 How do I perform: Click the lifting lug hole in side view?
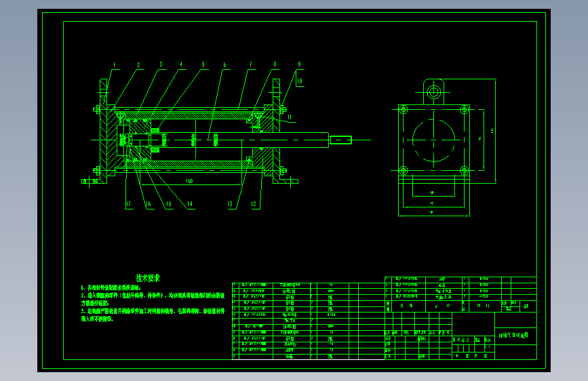[x=434, y=92]
